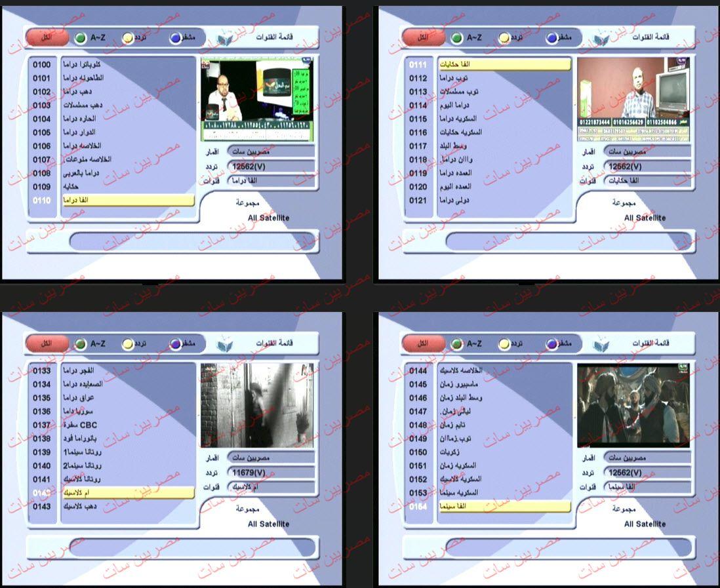Click the frequency field showing 11679(V)
This screenshot has width=720, height=588.
point(270,473)
